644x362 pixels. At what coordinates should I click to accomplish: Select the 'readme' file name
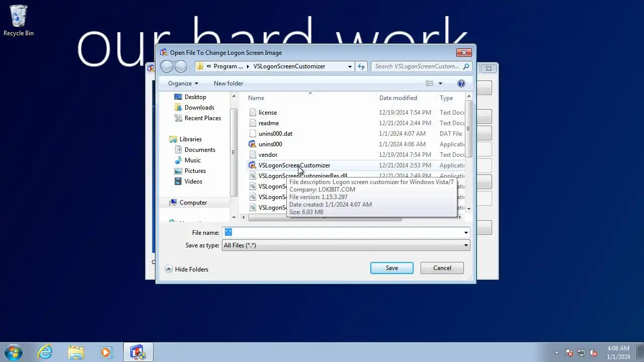click(269, 123)
